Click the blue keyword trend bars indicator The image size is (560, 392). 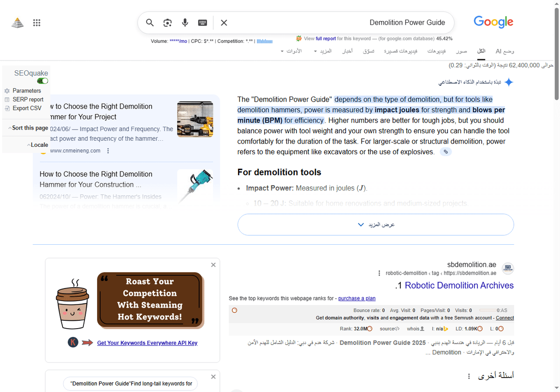pos(265,41)
